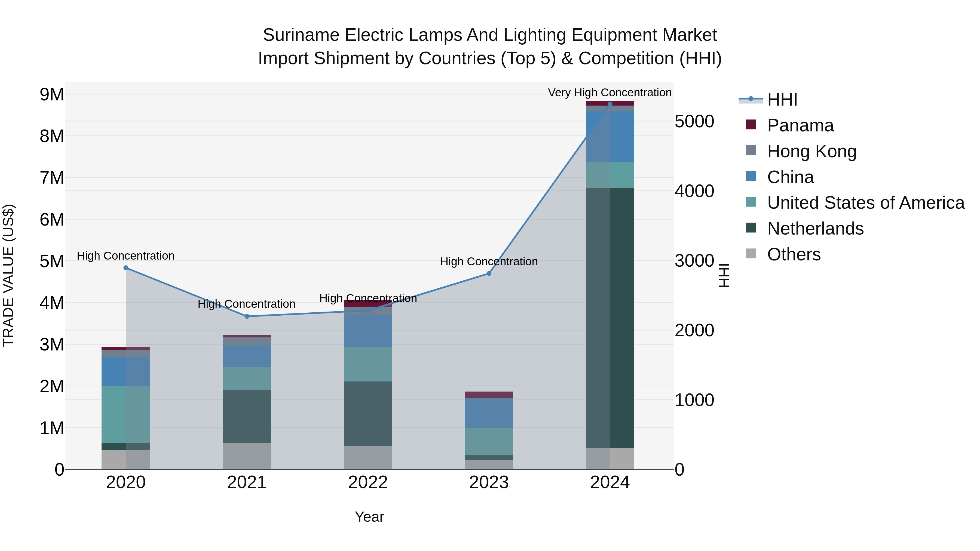The width and height of the screenshot is (980, 551).
Task: Click the 'Year' x-axis title
Action: (369, 517)
